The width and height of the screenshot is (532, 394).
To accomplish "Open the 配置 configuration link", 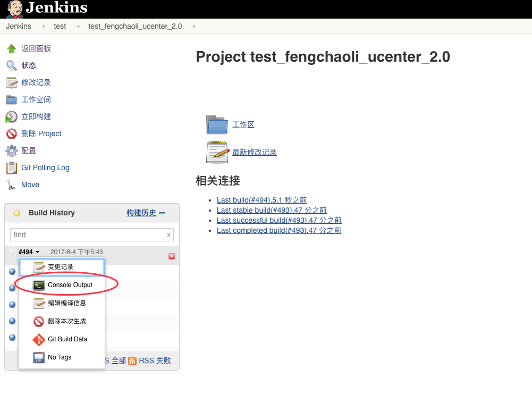I will tap(29, 150).
